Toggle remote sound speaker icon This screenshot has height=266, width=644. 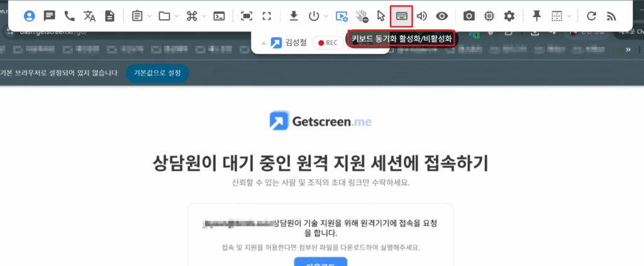pyautogui.click(x=422, y=16)
